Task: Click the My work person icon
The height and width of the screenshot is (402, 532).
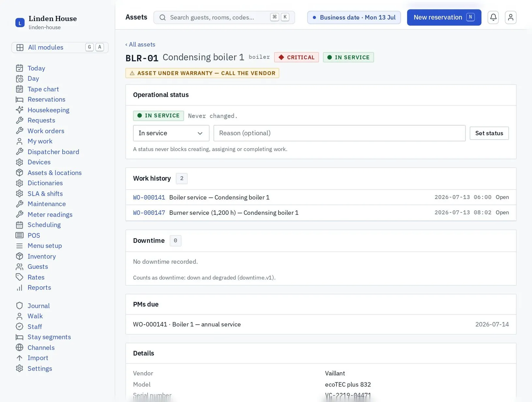Action: [x=20, y=141]
